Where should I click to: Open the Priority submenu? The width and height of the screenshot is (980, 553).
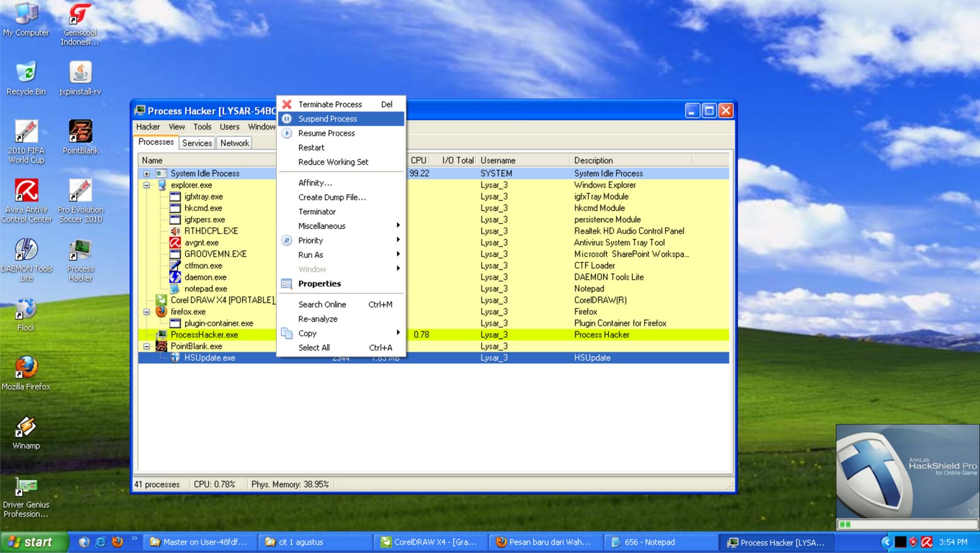tap(341, 241)
